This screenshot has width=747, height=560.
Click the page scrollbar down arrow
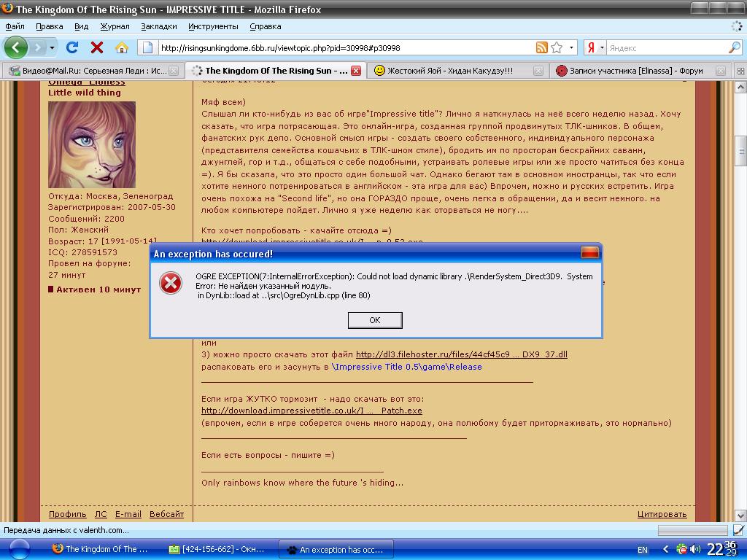point(741,516)
